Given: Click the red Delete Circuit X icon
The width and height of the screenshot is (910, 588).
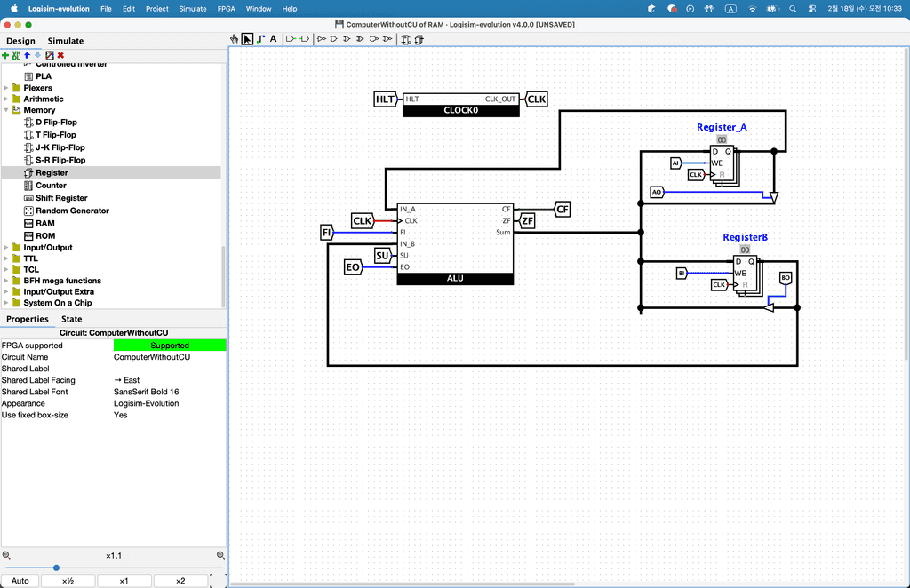Looking at the screenshot, I should 60,55.
